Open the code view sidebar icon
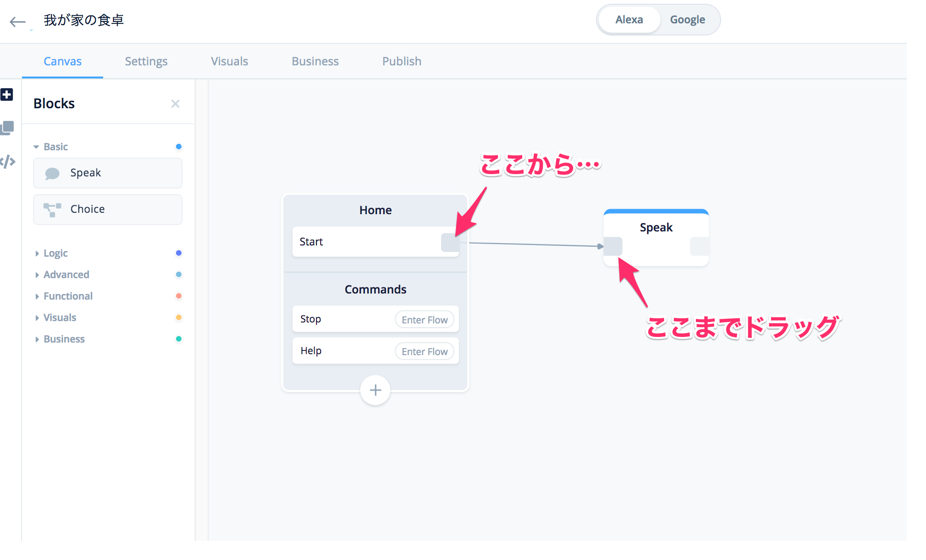 (x=8, y=161)
